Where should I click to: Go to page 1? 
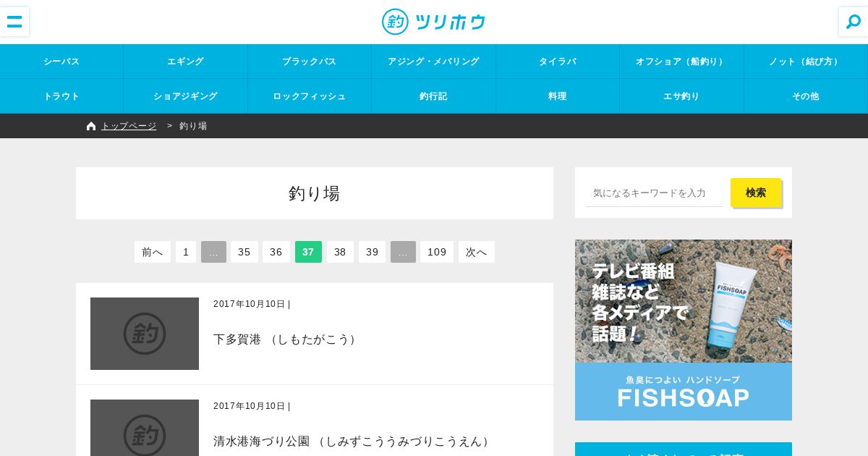click(186, 252)
